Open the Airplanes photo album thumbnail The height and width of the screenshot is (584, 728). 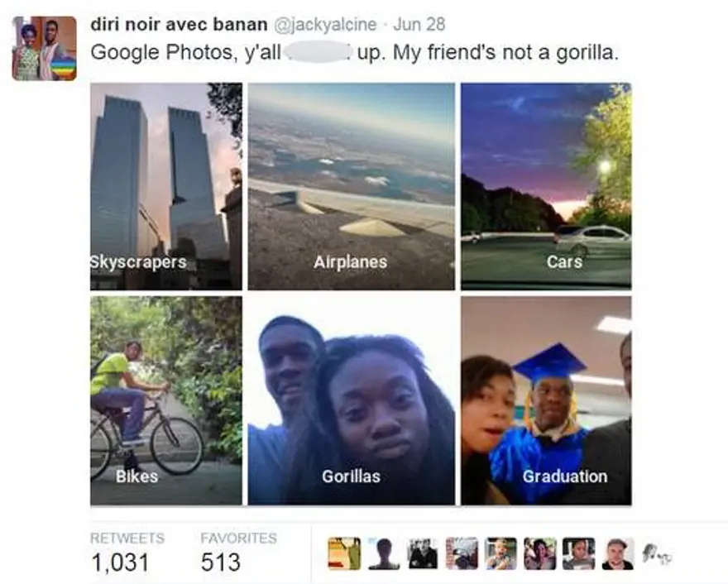click(352, 186)
